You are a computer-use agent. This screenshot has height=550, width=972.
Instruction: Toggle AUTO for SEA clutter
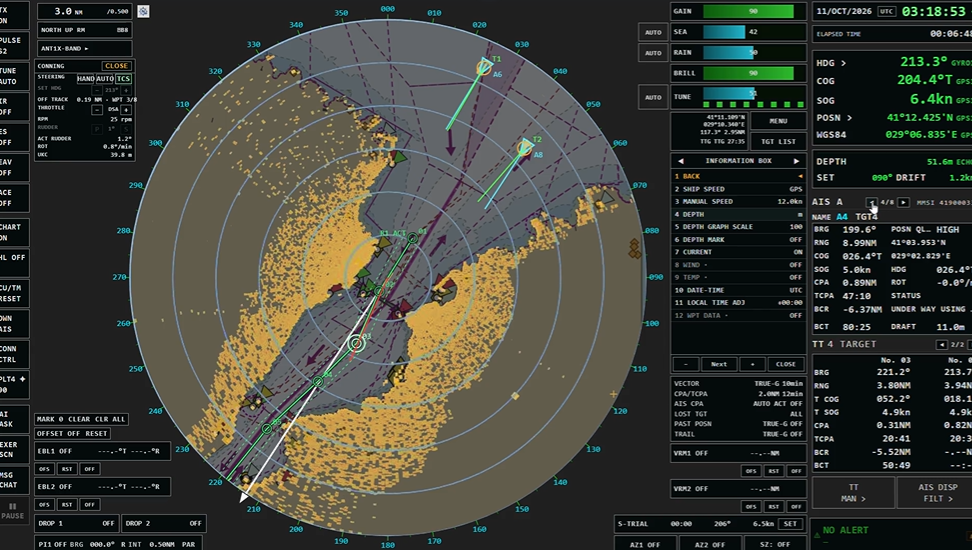653,32
